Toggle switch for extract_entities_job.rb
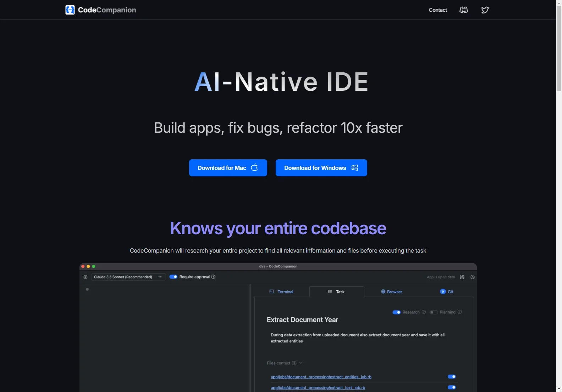 coord(452,376)
